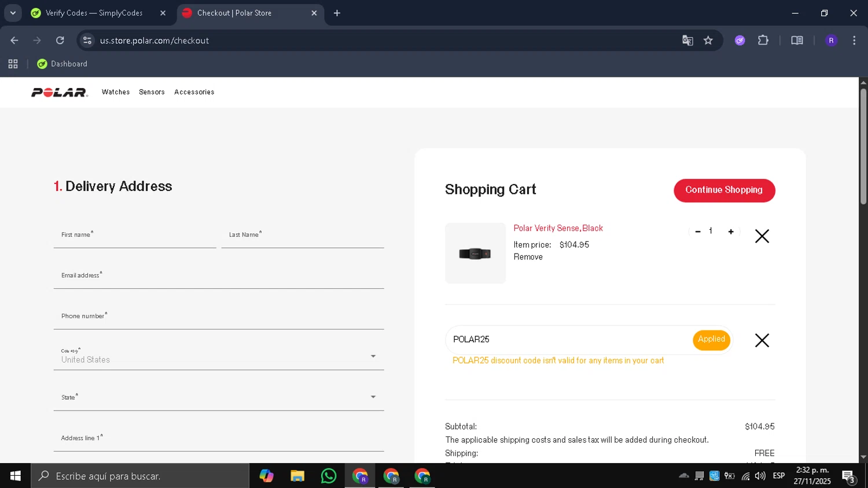Open Copilot from the taskbar

[266, 476]
